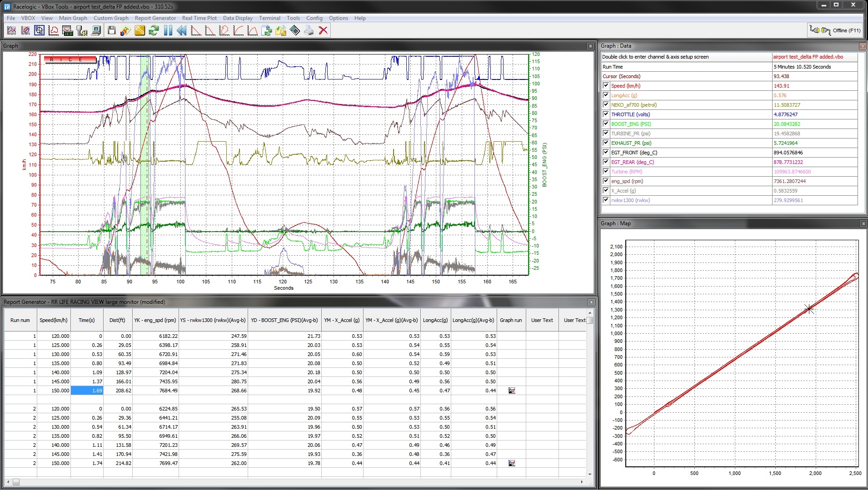Open the yellow wrench settings icon
868x490 pixels.
(140, 30)
